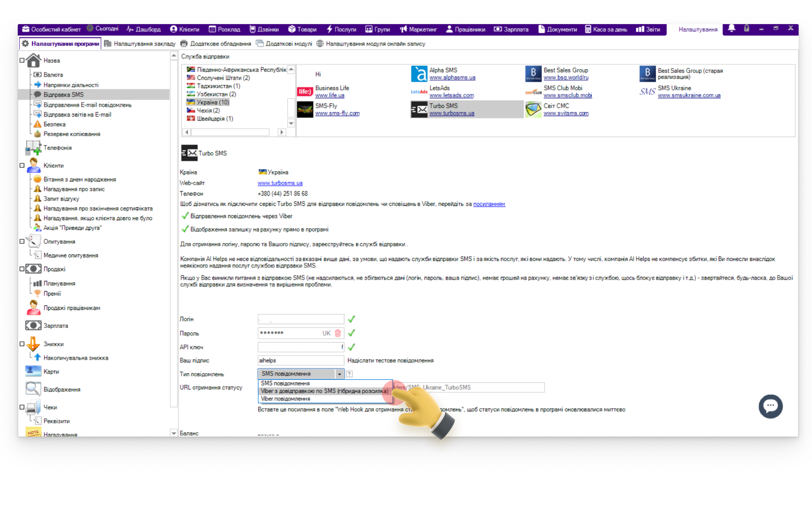Open www.smsukraine.com.ua link
Viewport: 812px width, 507px height.
coord(689,95)
